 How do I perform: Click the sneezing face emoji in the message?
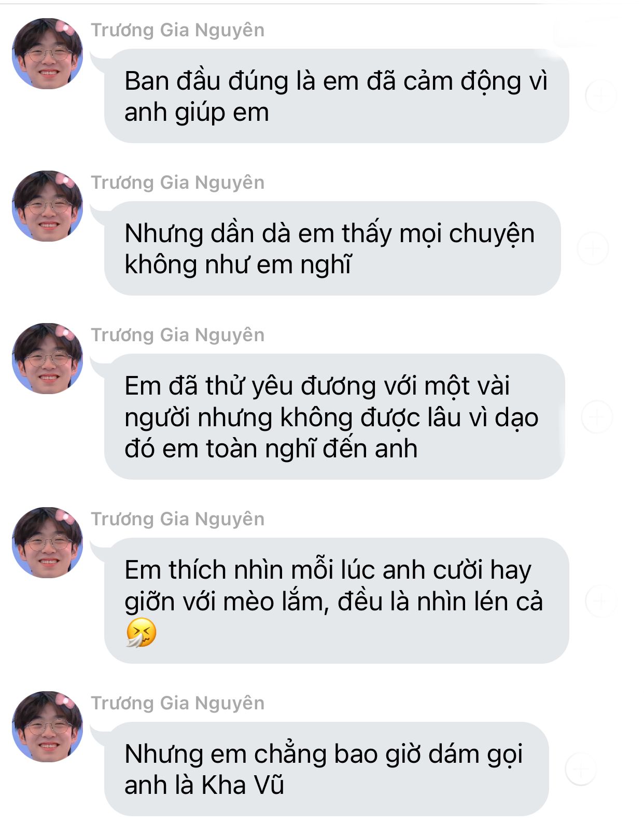point(141,633)
